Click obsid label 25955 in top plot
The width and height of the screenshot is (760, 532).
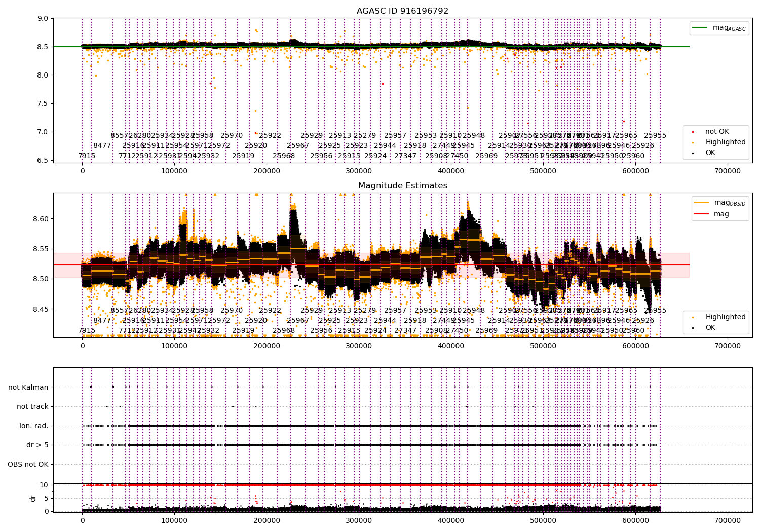655,136
